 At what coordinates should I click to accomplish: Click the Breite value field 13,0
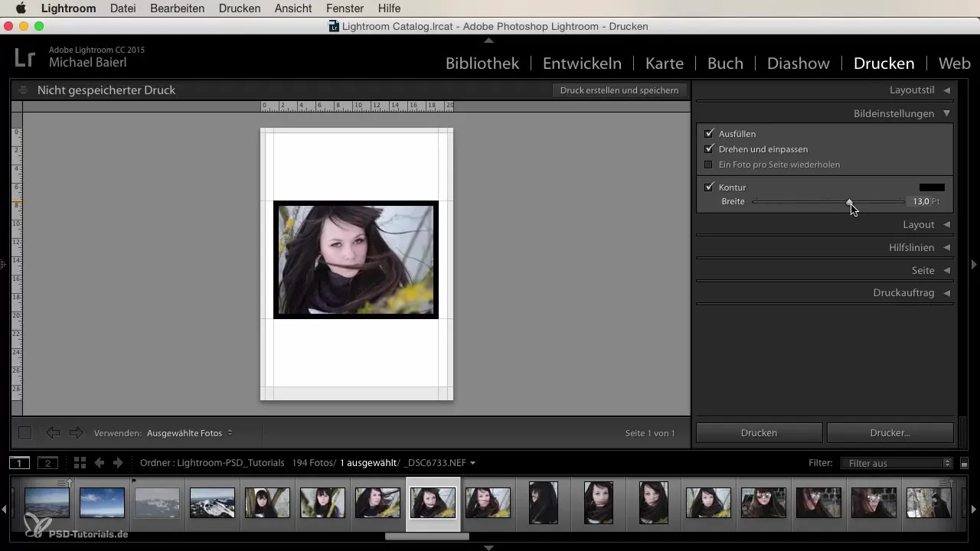[921, 201]
